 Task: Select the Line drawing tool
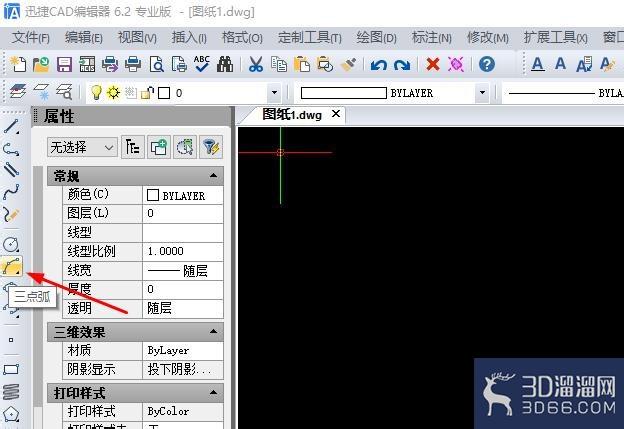click(11, 127)
